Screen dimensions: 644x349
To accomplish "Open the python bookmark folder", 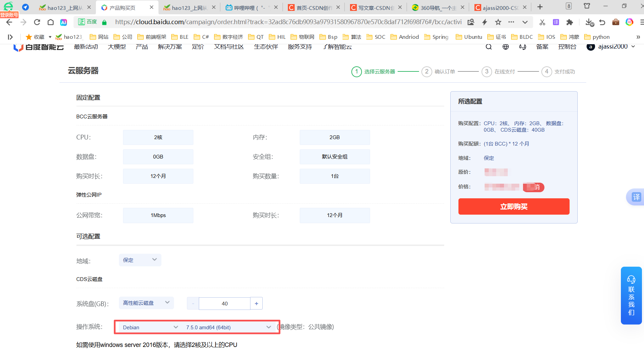I will [597, 37].
